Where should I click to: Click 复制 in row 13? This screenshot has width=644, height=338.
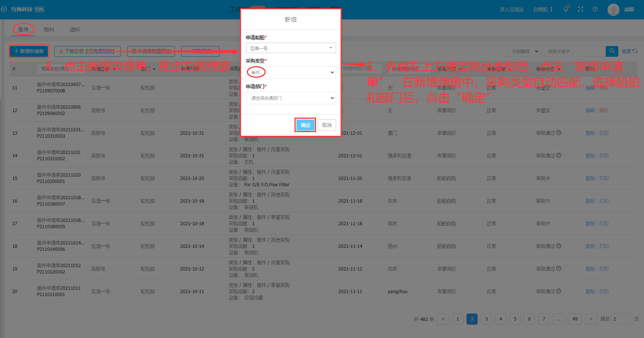(x=590, y=133)
